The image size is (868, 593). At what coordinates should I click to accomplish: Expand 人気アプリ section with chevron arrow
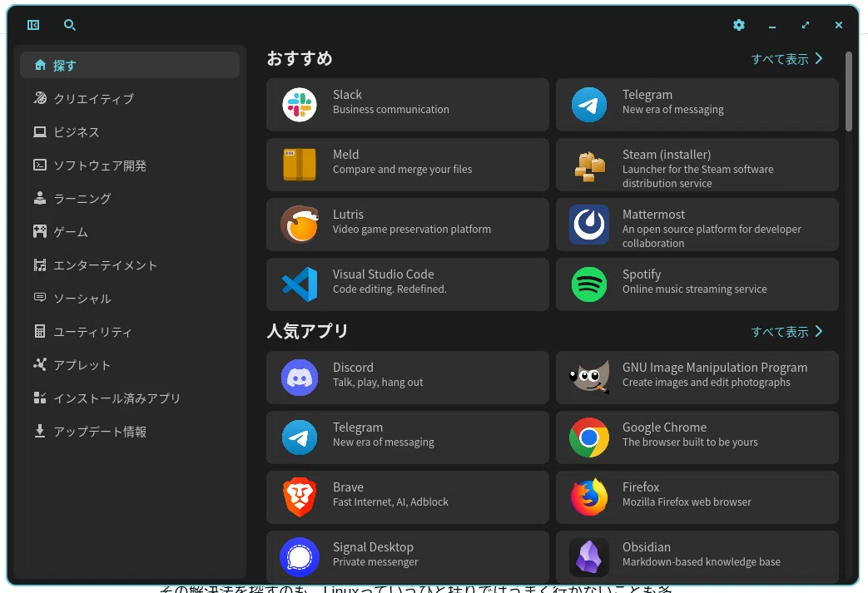(x=819, y=331)
